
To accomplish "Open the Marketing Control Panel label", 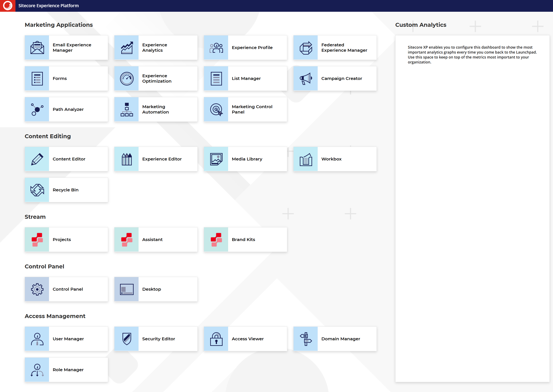I will coord(252,109).
